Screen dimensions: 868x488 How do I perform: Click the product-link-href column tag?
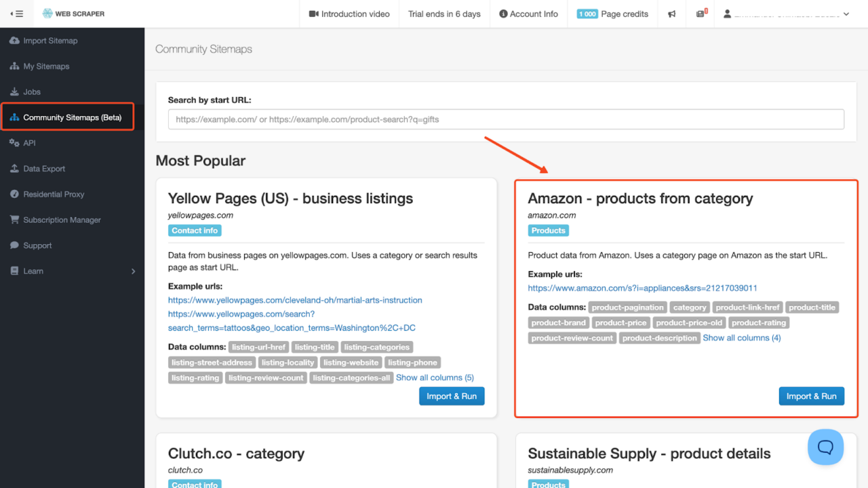coord(748,308)
